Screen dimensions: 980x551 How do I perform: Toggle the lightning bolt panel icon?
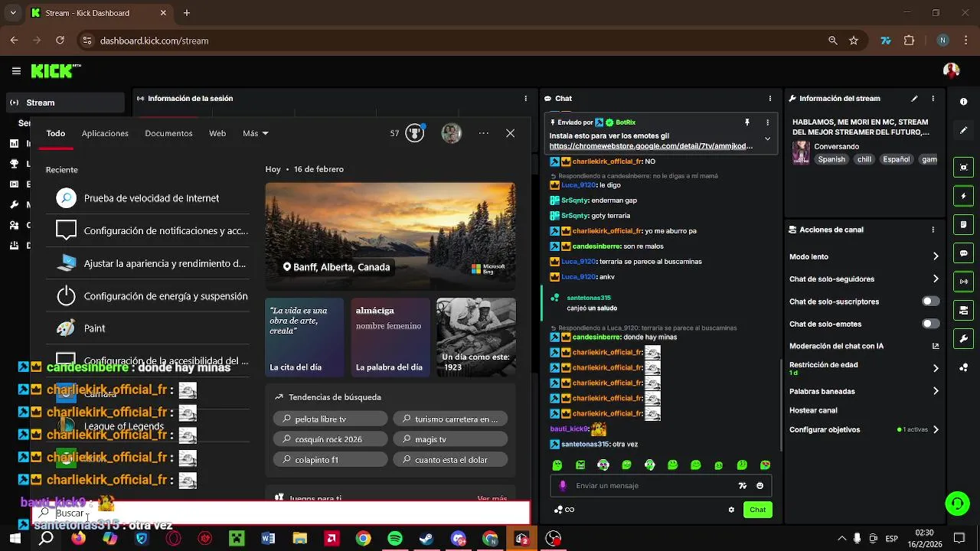click(963, 196)
